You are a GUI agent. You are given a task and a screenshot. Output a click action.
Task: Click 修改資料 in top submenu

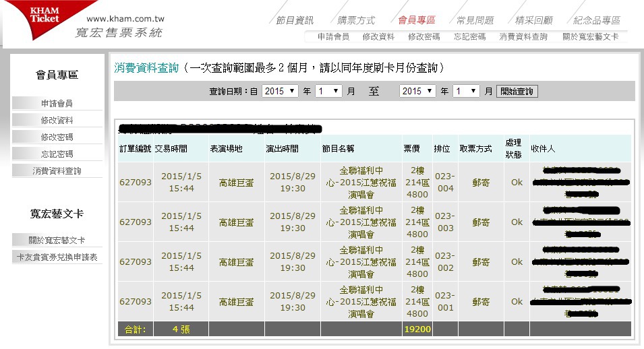(378, 36)
